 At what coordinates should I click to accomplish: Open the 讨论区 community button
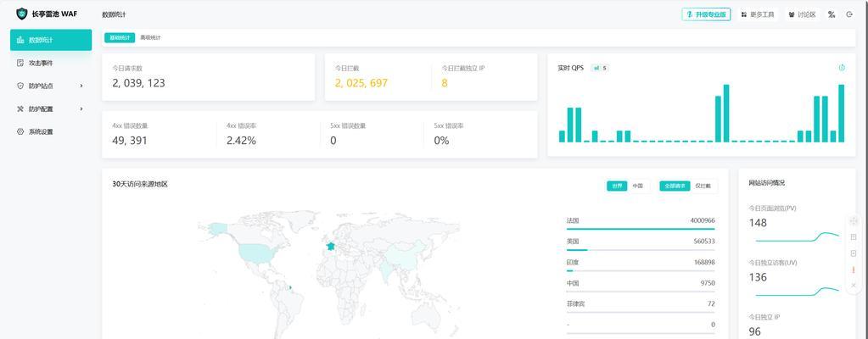[x=802, y=14]
